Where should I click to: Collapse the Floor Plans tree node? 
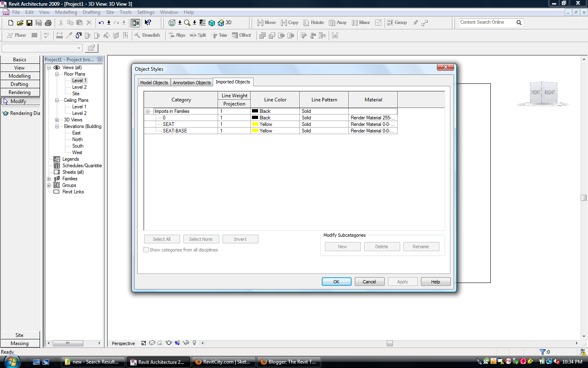[57, 74]
